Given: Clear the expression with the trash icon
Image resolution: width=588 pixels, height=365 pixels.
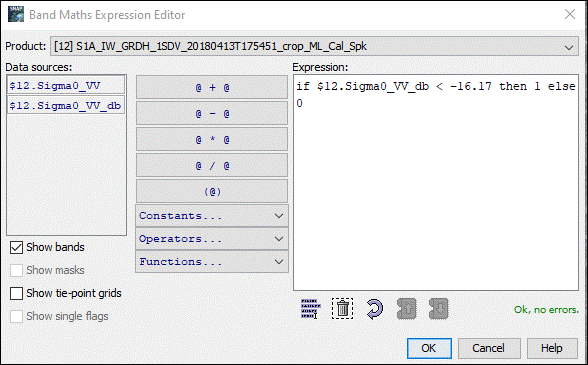Looking at the screenshot, I should click(x=342, y=309).
